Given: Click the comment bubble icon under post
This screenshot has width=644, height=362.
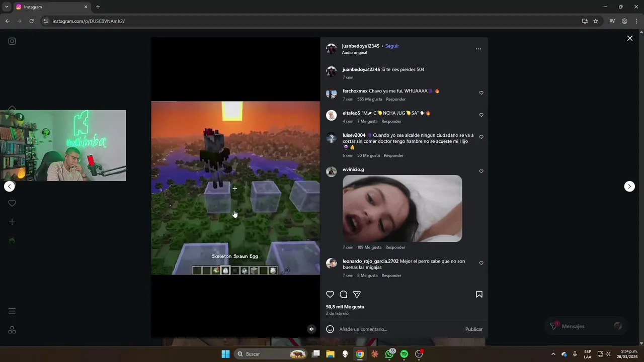Looking at the screenshot, I should pos(344,295).
